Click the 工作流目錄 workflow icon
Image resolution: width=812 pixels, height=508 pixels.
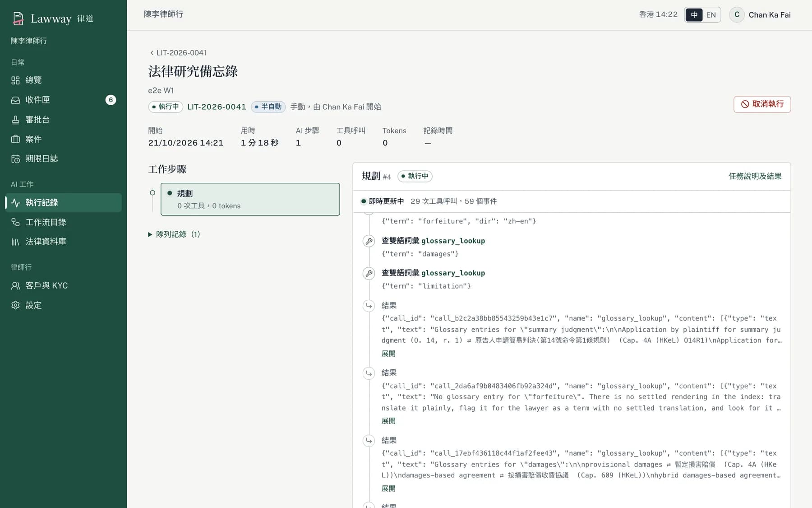coord(15,222)
